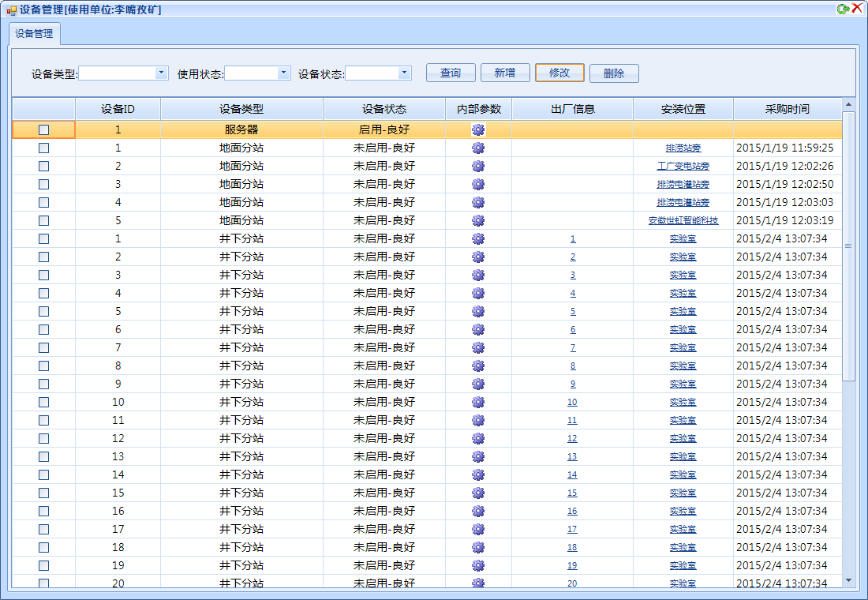
Task: Tick checkbox for 地面分站 device ID 2
Action: click(43, 167)
